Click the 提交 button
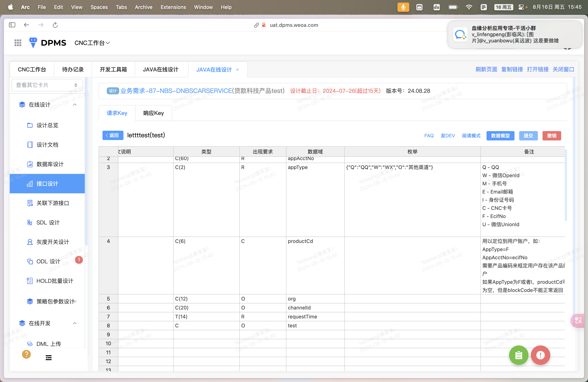588x382 pixels. (x=528, y=136)
